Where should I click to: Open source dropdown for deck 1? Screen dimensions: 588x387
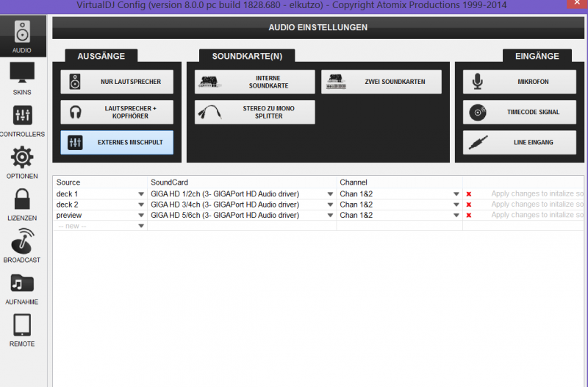[141, 194]
